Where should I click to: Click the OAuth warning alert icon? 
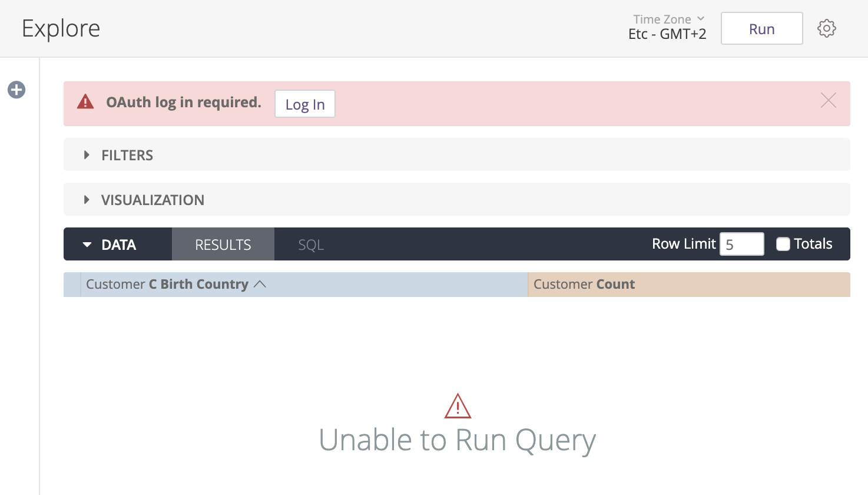pyautogui.click(x=85, y=101)
